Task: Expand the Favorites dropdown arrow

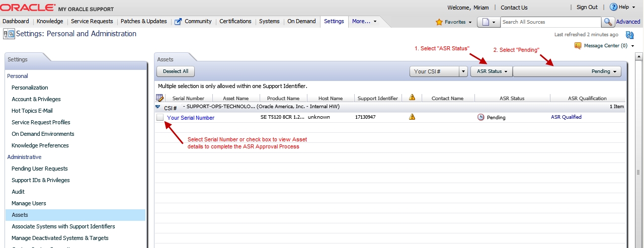Action: (x=470, y=22)
